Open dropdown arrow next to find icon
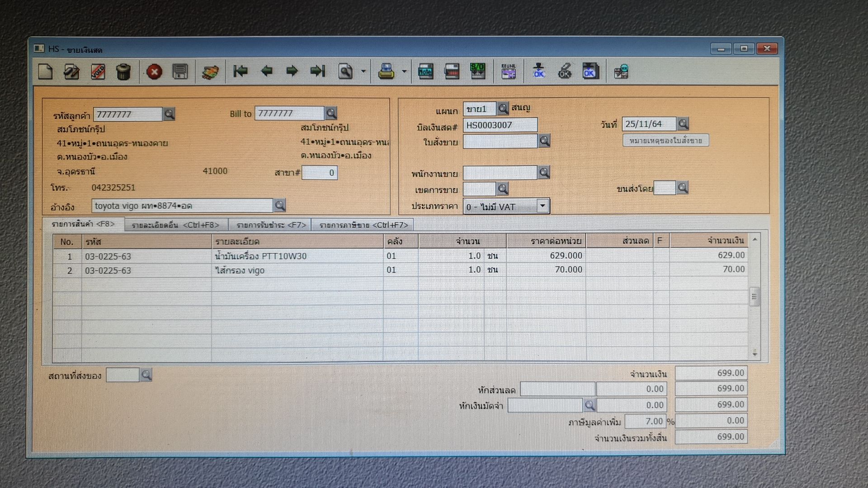Image resolution: width=868 pixels, height=488 pixels. (363, 71)
